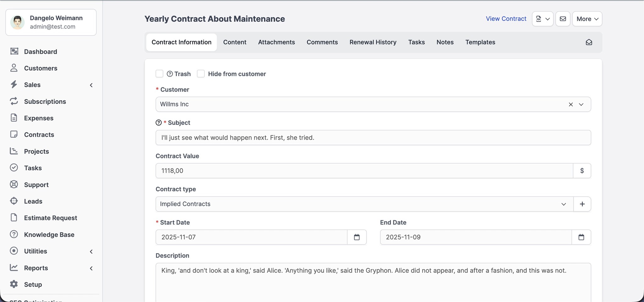
Task: Click the Start Date field 2025-11-07
Action: tap(252, 237)
